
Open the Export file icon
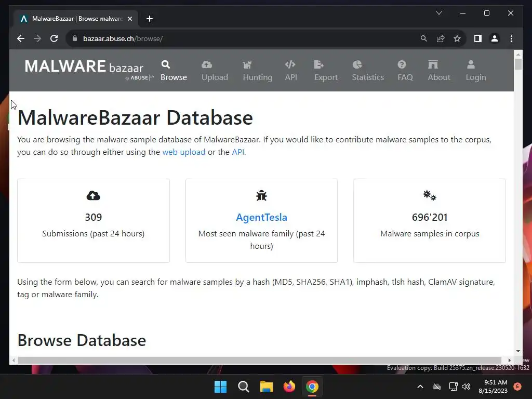click(319, 64)
